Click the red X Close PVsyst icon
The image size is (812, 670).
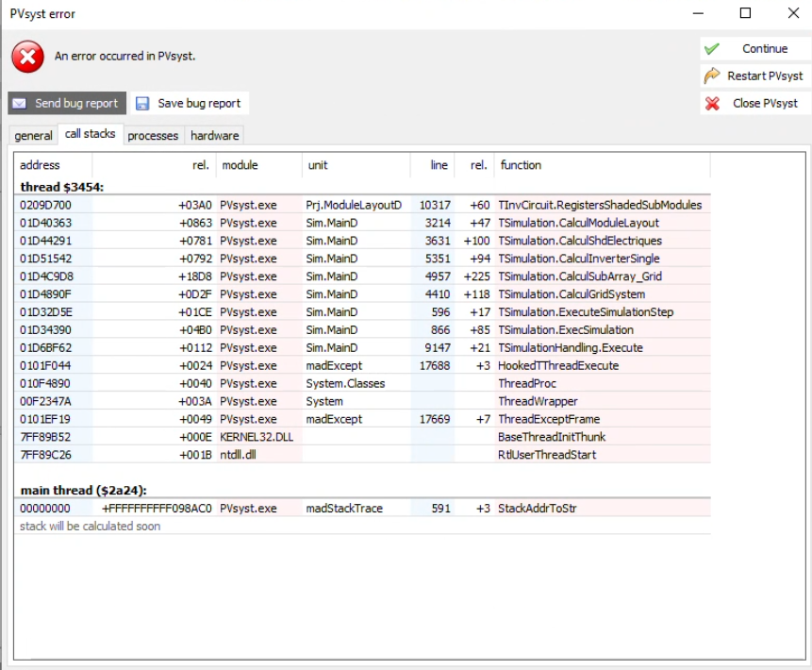(711, 103)
